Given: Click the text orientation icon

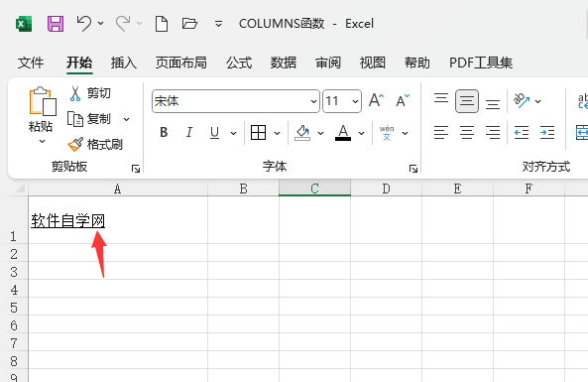Looking at the screenshot, I should (522, 100).
